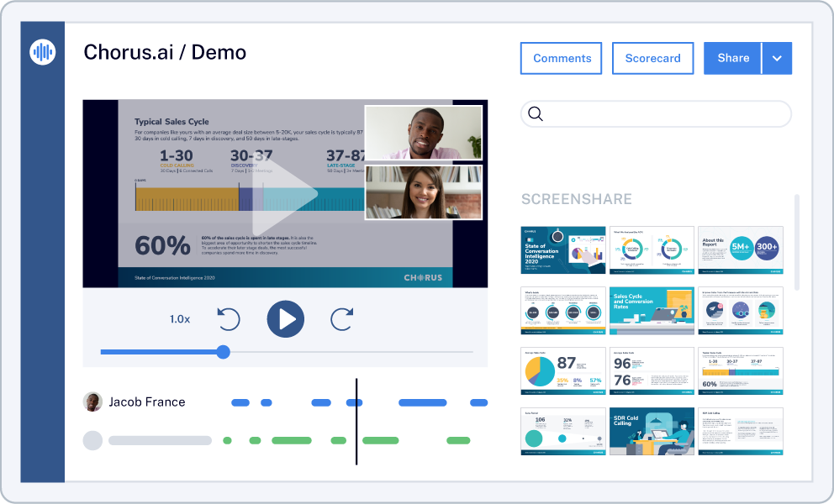834x504 pixels.
Task: Skip forward using the clockwise arrow icon
Action: coord(341,319)
